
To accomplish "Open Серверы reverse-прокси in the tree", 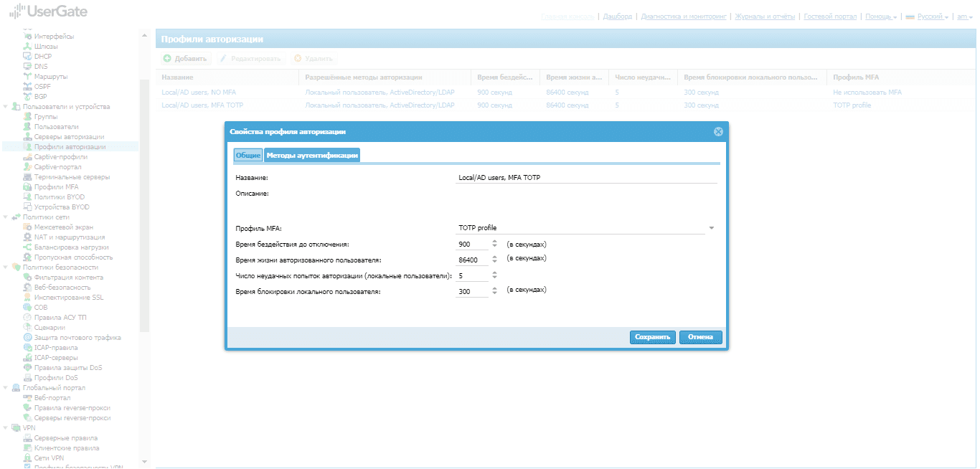I will pyautogui.click(x=72, y=418).
